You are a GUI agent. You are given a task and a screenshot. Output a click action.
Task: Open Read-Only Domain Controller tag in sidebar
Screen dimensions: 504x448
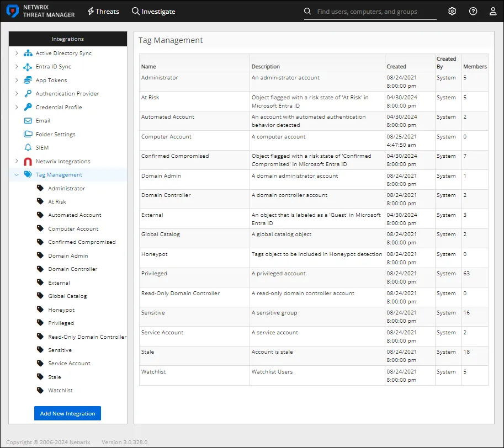coord(87,337)
